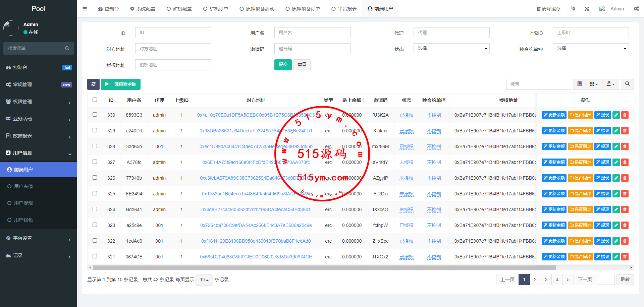Check the checkbox for row ID 325

point(95,193)
